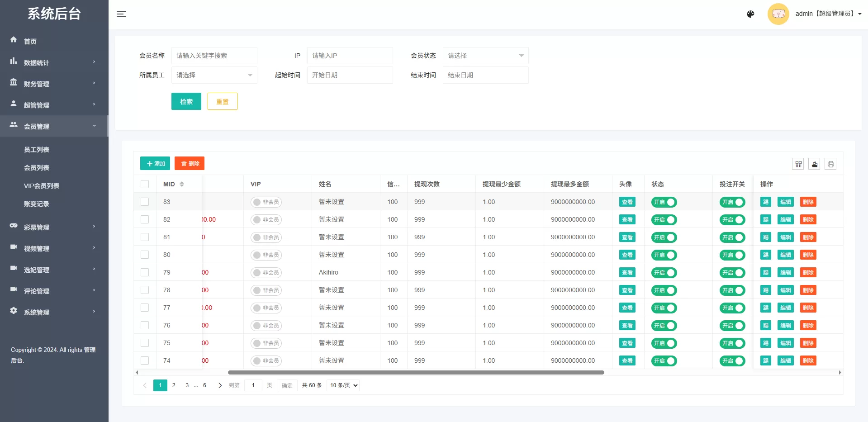Open VIP会员列表 from the sidebar
868x422 pixels.
click(x=43, y=185)
